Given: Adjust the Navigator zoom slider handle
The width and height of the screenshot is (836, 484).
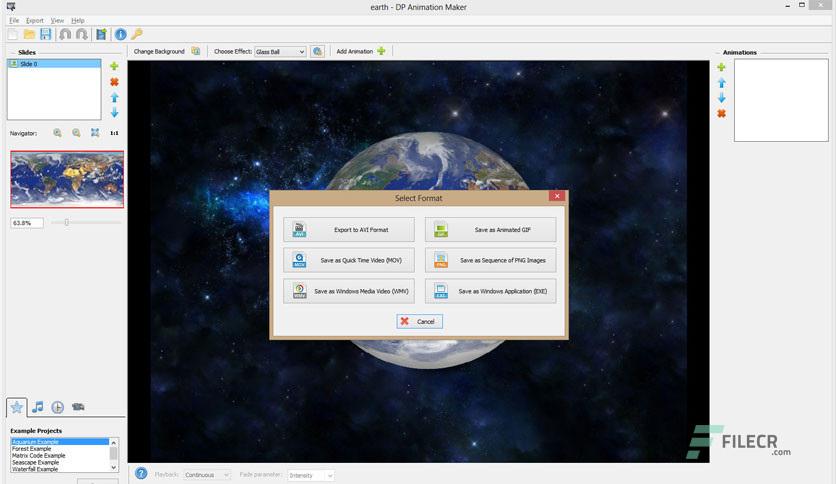Looking at the screenshot, I should click(67, 222).
